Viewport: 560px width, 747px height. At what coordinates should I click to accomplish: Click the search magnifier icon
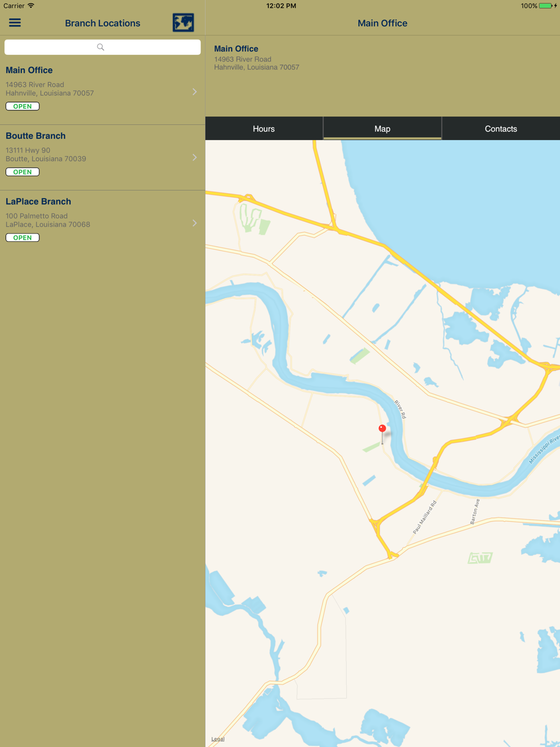101,47
